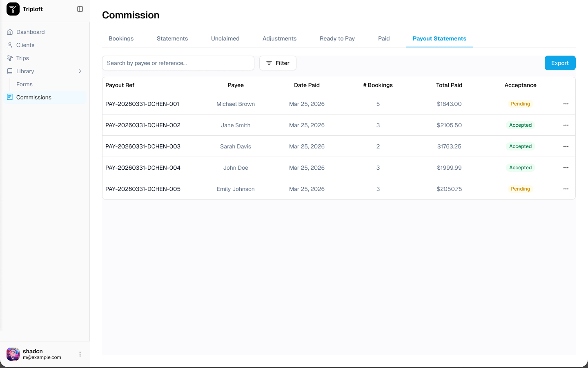This screenshot has height=368, width=588.
Task: Switch to the Bookings tab
Action: point(121,38)
